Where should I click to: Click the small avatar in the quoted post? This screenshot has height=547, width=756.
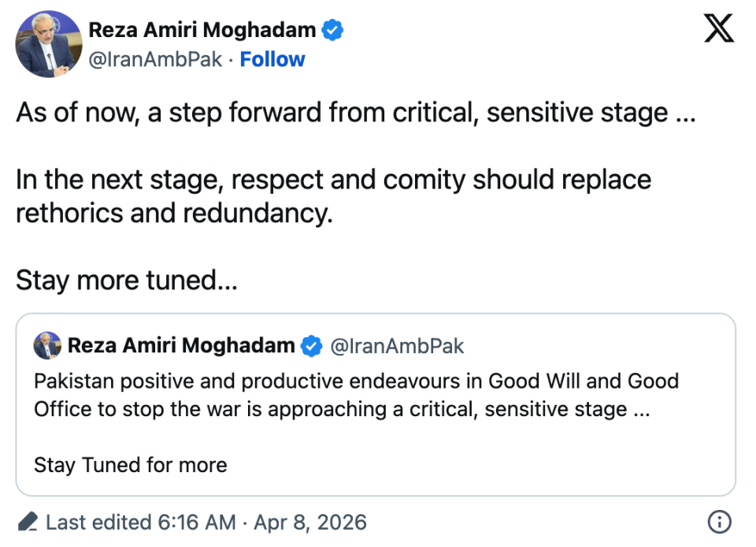point(47,345)
